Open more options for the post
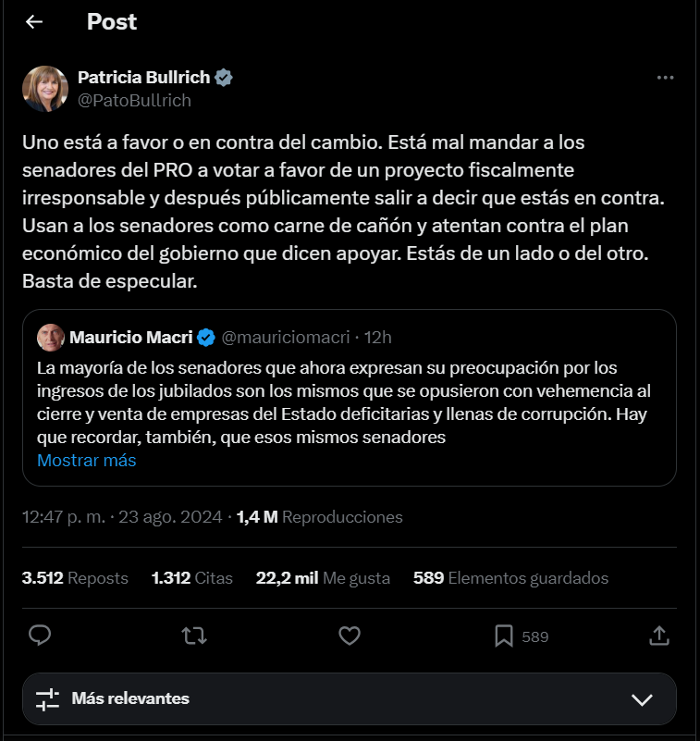This screenshot has width=700, height=741. pyautogui.click(x=665, y=78)
